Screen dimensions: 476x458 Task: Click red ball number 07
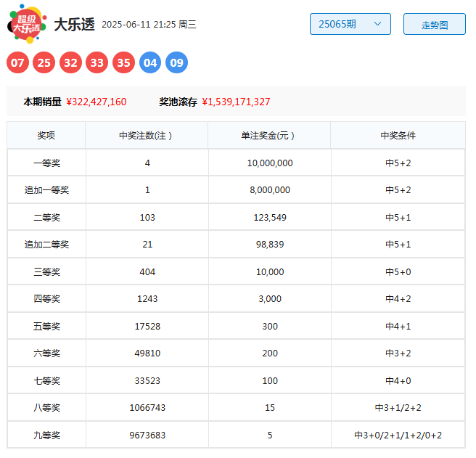click(17, 62)
